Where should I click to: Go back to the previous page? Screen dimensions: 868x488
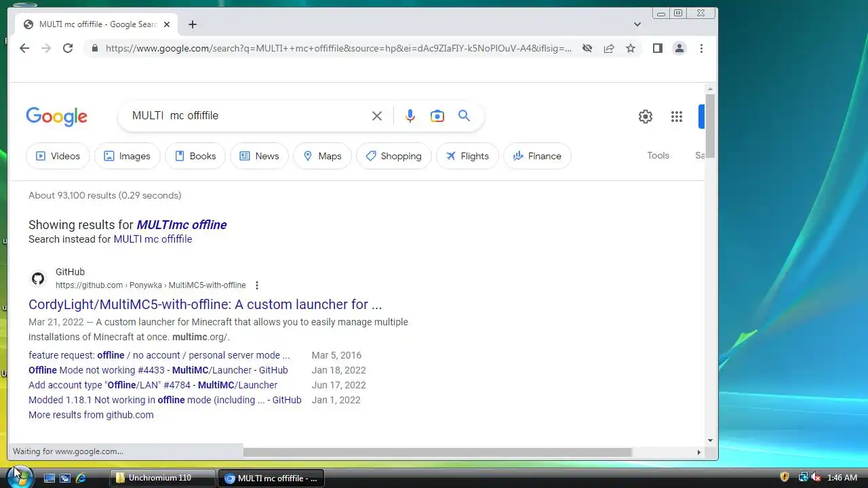24,48
